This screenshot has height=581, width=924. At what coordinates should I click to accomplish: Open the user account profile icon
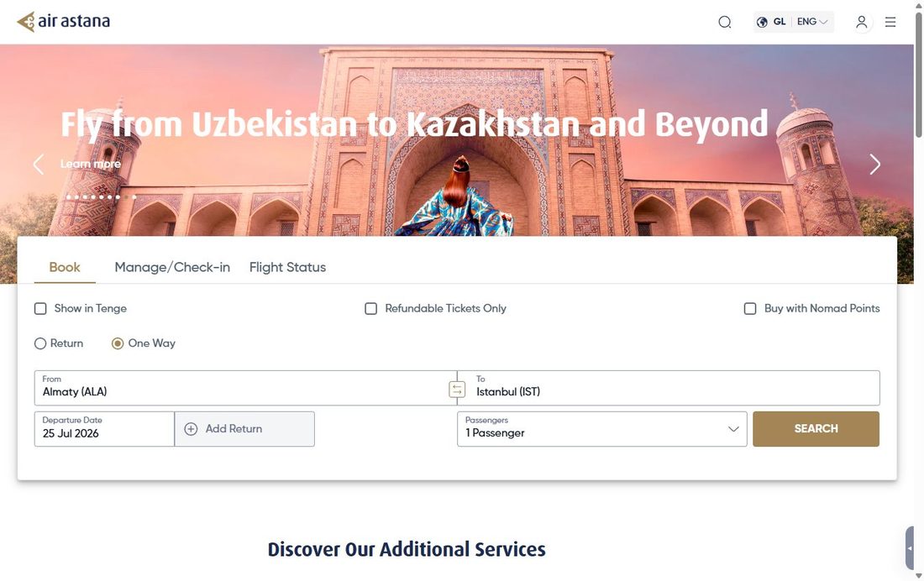pos(862,23)
